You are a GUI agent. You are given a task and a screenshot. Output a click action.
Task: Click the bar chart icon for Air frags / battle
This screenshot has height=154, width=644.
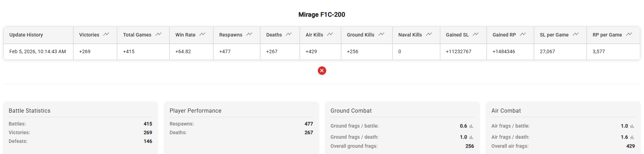(x=632, y=126)
